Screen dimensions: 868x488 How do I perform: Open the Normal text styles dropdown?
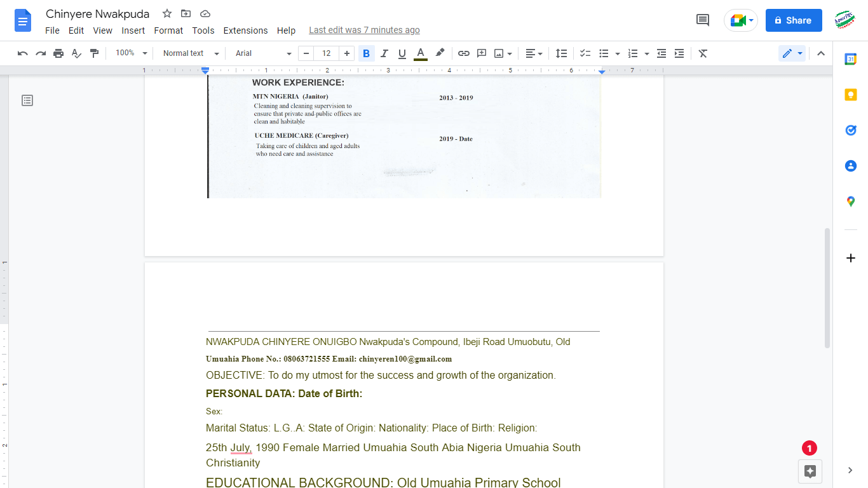[x=189, y=53]
